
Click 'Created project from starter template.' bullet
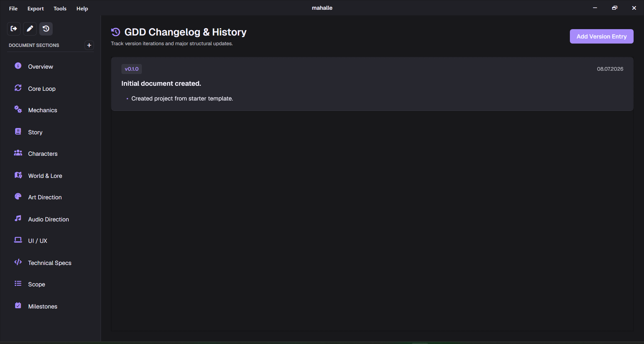click(182, 98)
